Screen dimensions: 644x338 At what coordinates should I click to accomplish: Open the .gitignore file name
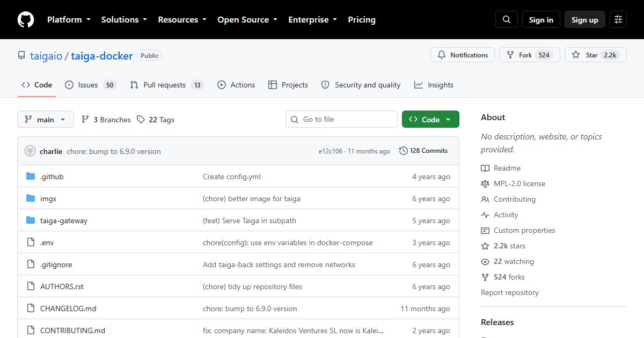point(56,264)
